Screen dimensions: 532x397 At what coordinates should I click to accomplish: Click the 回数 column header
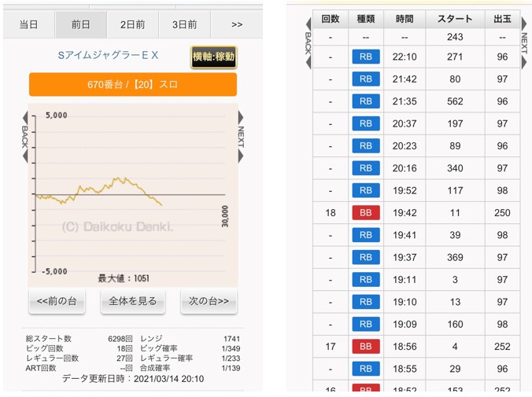click(x=331, y=19)
